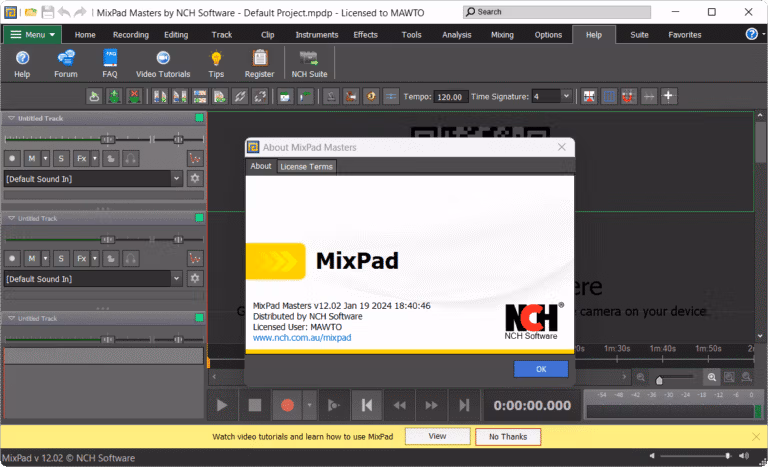This screenshot has width=768, height=467.
Task: Click No Thanks in yellow banner
Action: (x=508, y=437)
